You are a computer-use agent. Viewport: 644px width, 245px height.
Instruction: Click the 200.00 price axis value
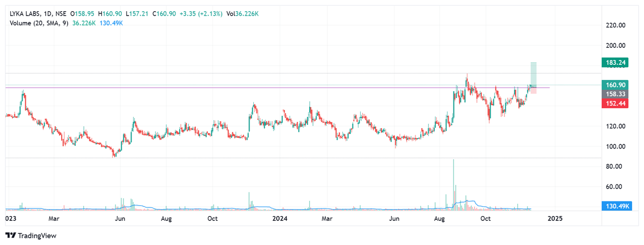(616, 46)
